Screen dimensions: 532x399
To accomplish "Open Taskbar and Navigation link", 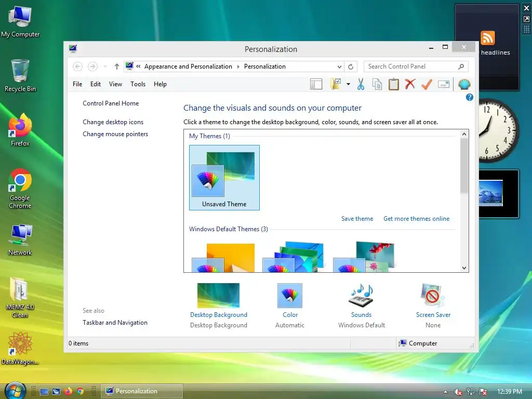I will [x=115, y=323].
